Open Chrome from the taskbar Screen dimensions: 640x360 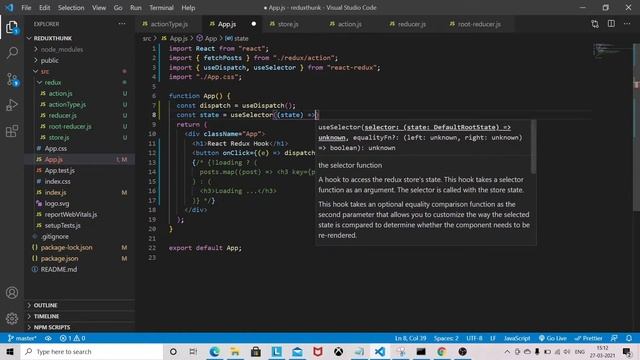pos(442,351)
